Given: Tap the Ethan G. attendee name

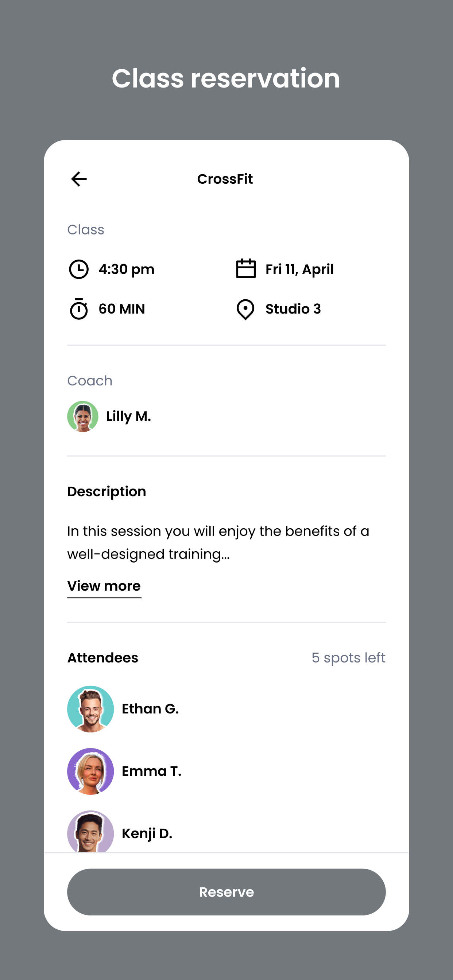Looking at the screenshot, I should coord(150,709).
